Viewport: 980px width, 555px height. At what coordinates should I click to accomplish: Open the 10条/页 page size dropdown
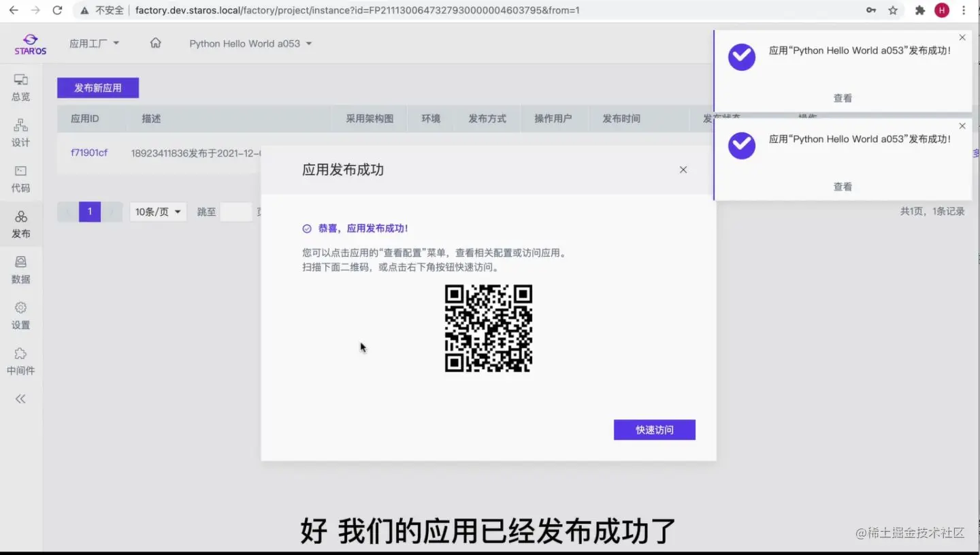click(159, 212)
